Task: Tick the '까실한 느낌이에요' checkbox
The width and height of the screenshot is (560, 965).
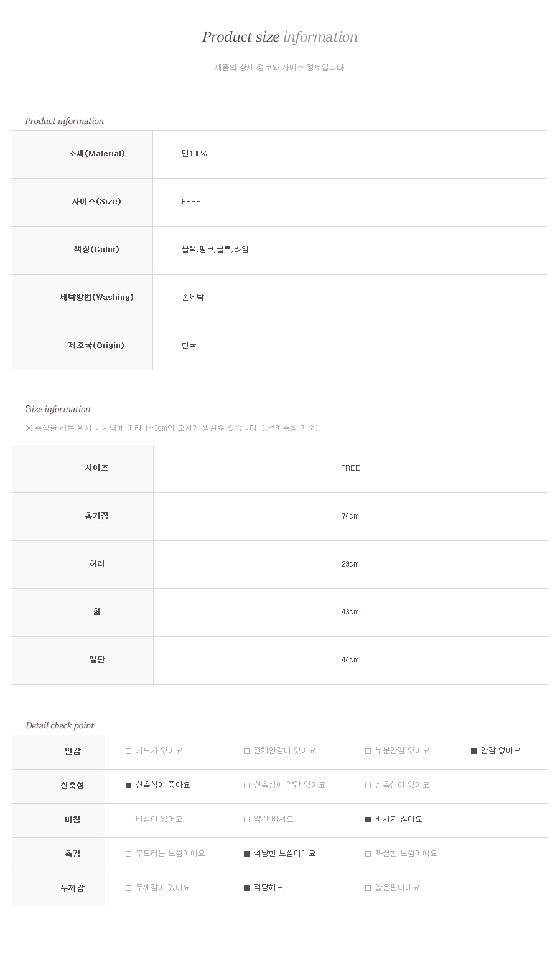Action: 368,854
